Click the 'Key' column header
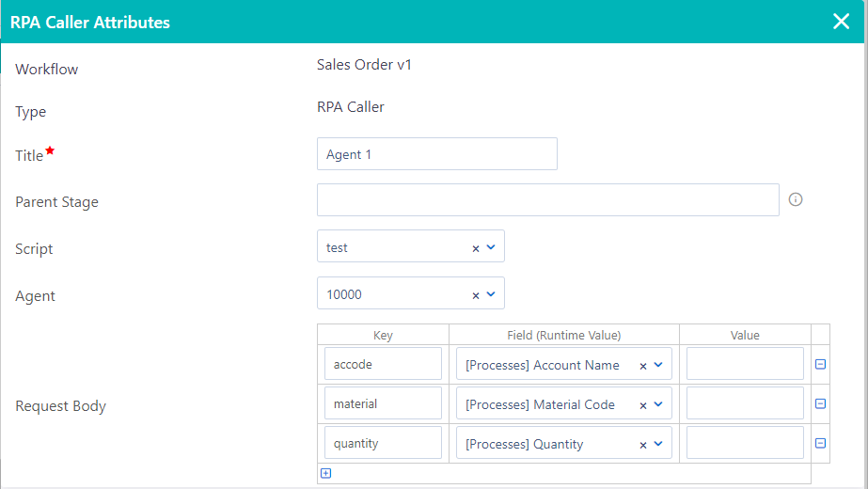 point(383,335)
